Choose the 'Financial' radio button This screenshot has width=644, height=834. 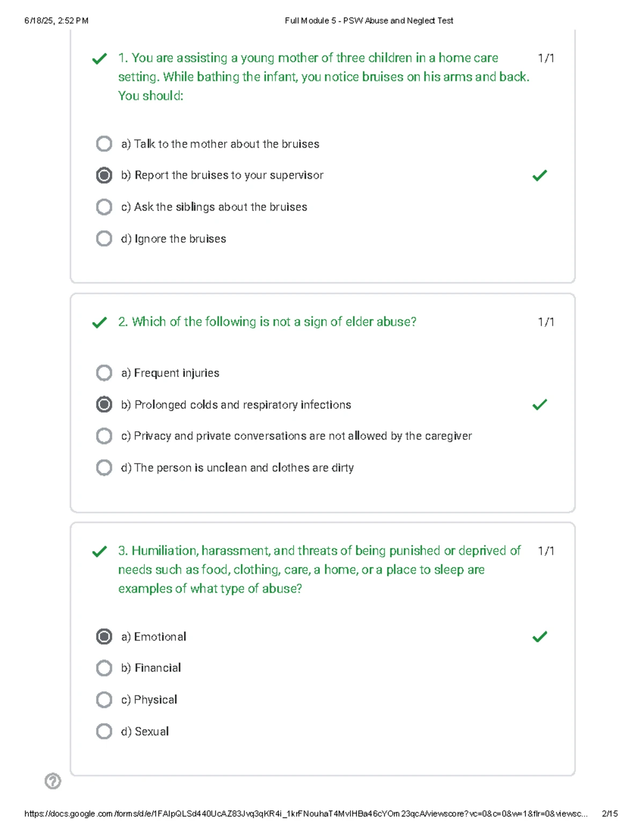tap(104, 668)
